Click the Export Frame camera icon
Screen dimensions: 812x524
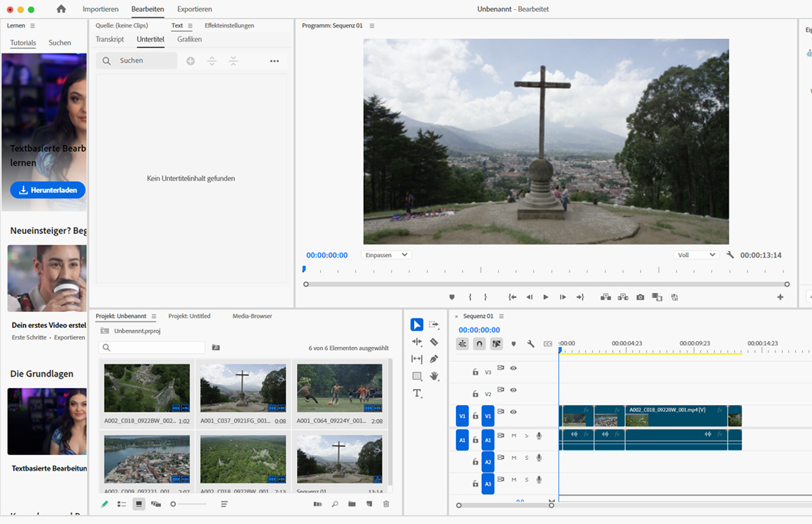tap(640, 297)
